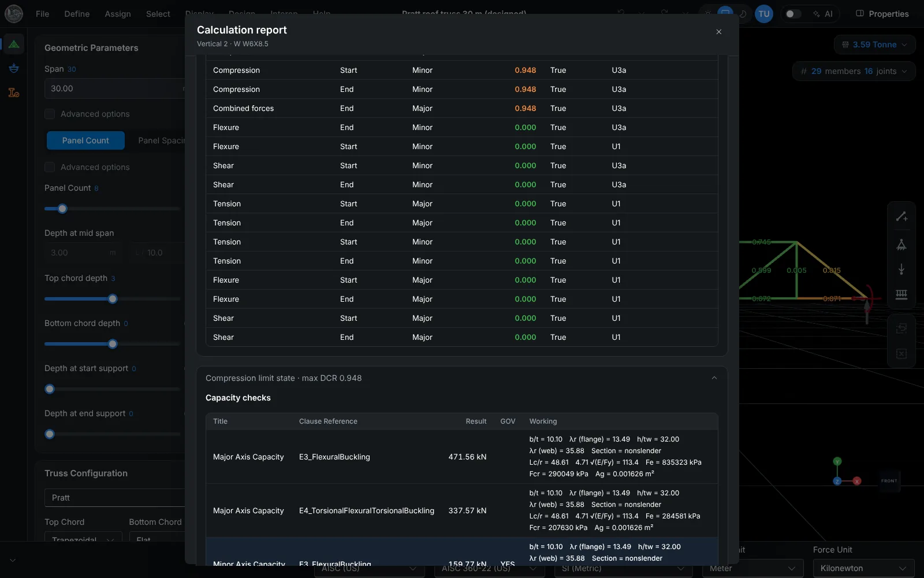This screenshot has height=578, width=924.
Task: Enable Advanced options under Span
Action: pyautogui.click(x=50, y=114)
